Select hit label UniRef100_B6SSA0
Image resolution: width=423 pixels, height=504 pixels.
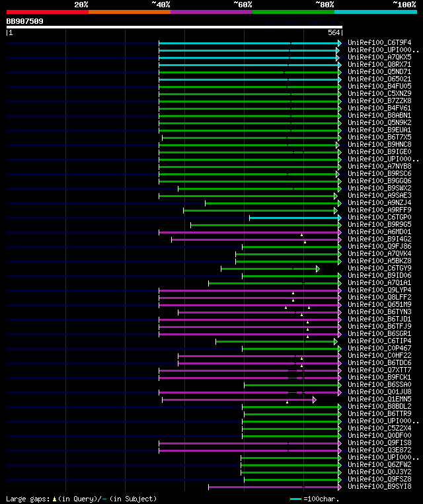point(379,384)
